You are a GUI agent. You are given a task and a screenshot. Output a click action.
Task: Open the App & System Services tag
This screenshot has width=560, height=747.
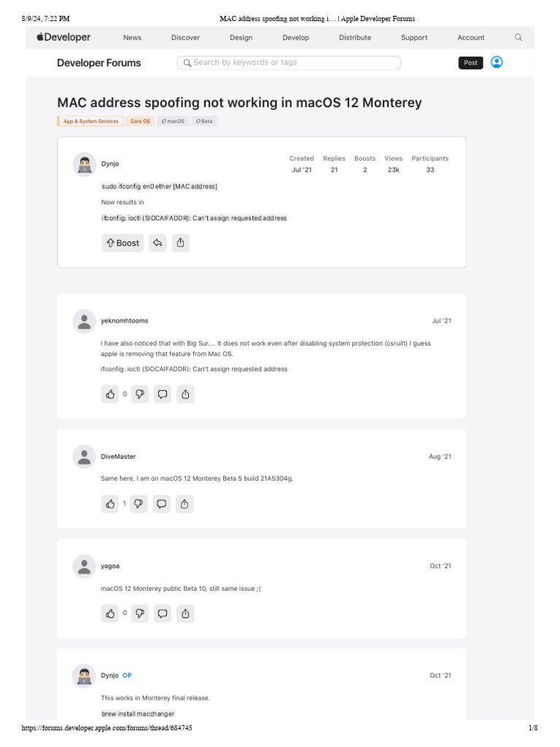(90, 121)
